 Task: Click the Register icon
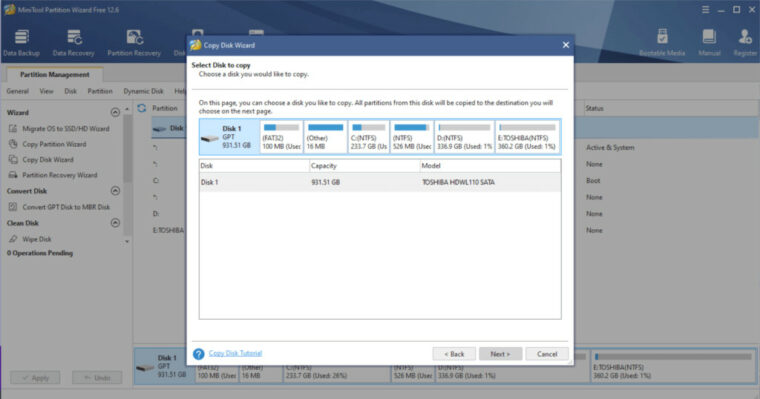(x=745, y=43)
